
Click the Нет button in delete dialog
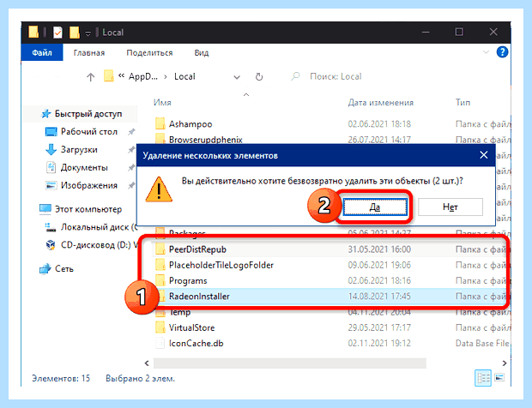450,207
